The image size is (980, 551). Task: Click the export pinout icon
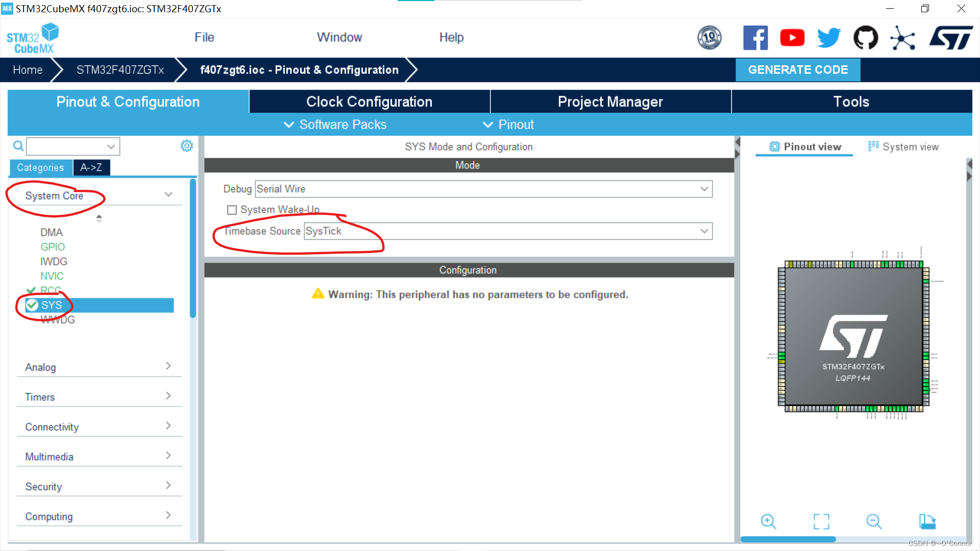coord(927,521)
